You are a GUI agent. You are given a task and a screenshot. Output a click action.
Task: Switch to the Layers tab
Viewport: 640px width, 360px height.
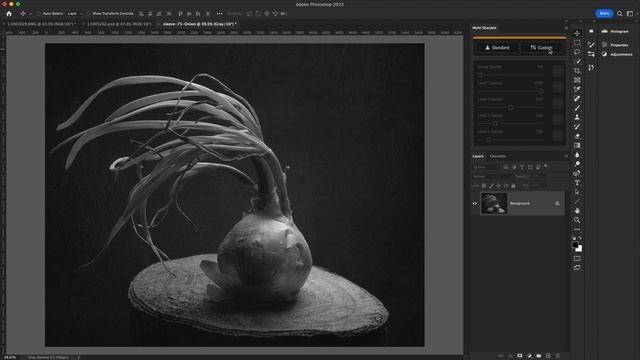pos(478,156)
